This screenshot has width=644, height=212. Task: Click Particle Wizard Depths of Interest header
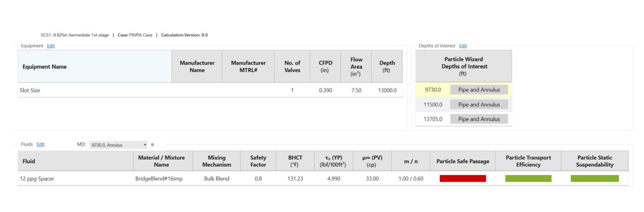464,66
